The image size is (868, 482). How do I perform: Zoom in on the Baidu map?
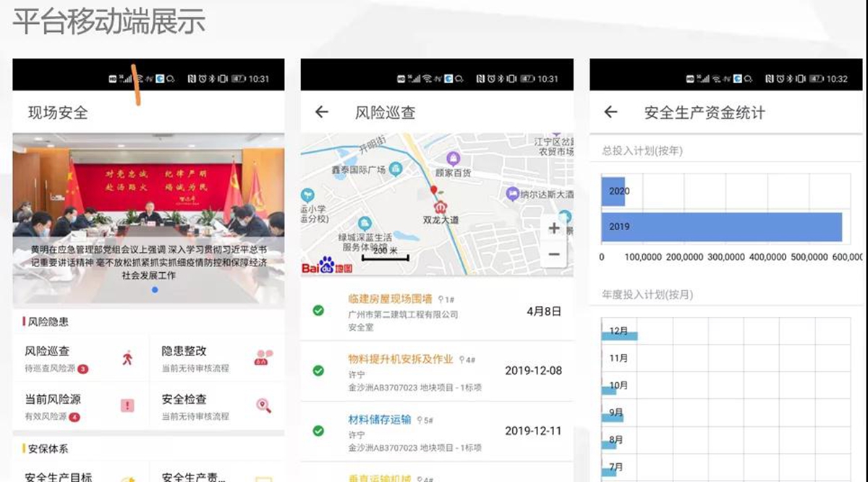pos(554,229)
